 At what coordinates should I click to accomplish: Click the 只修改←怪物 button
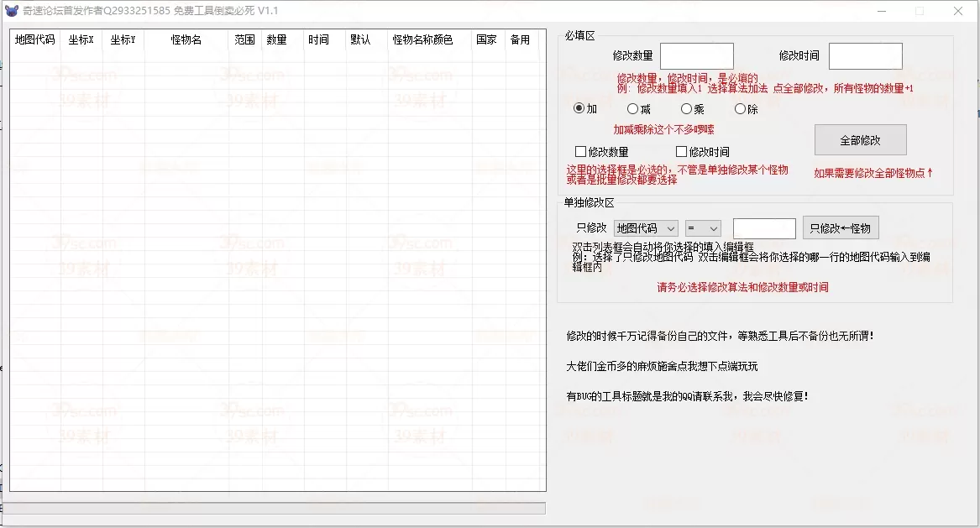point(841,227)
